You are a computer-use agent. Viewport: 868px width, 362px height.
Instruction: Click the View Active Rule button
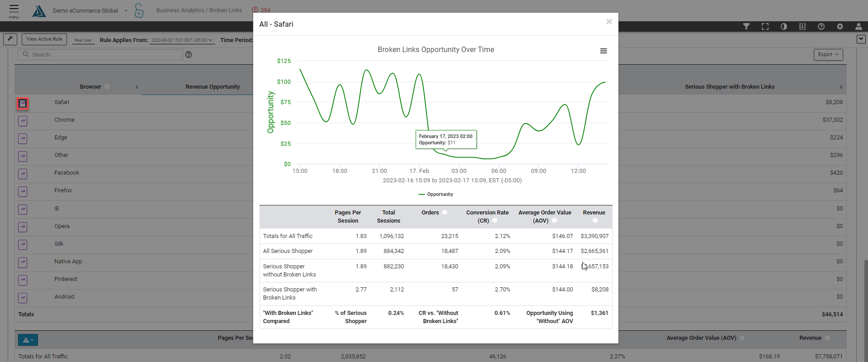click(44, 39)
